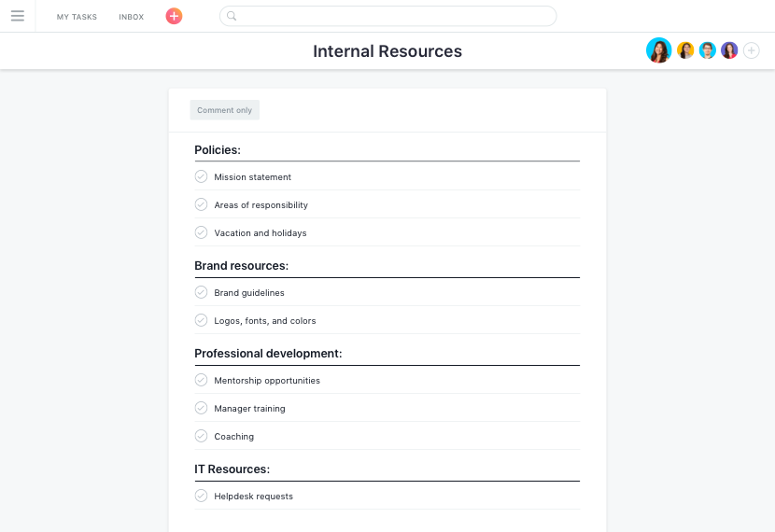This screenshot has height=532, width=775.
Task: Open the yellow-background member avatar
Action: pyautogui.click(x=685, y=50)
